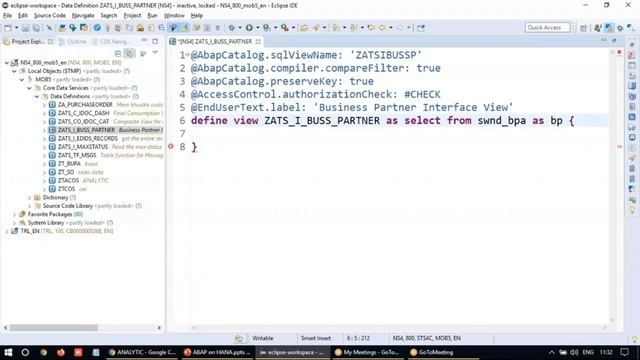Click the Save toolbar icon
This screenshot has width=640, height=360.
25,28
